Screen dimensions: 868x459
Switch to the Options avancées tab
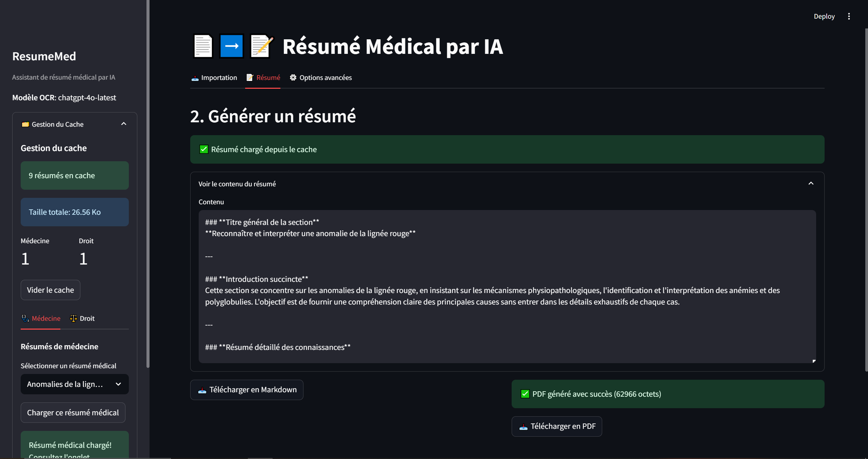[321, 78]
